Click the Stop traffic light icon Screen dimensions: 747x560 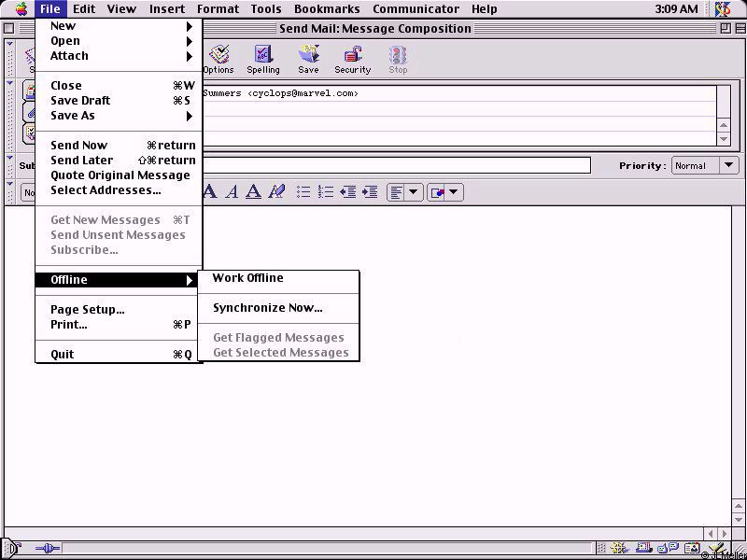[398, 60]
